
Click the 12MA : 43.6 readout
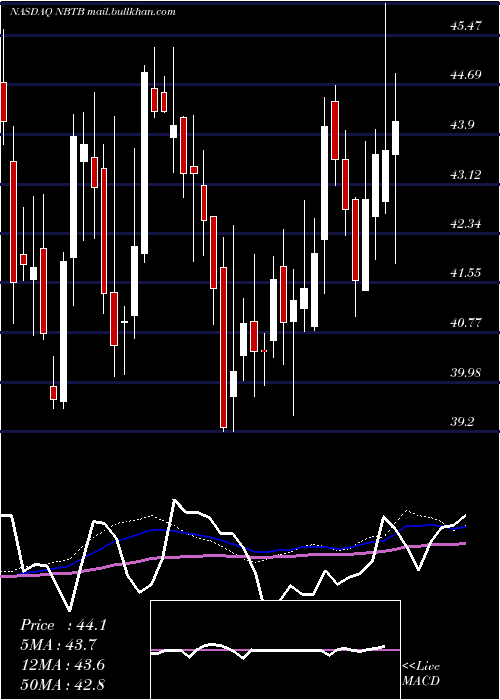point(63,665)
